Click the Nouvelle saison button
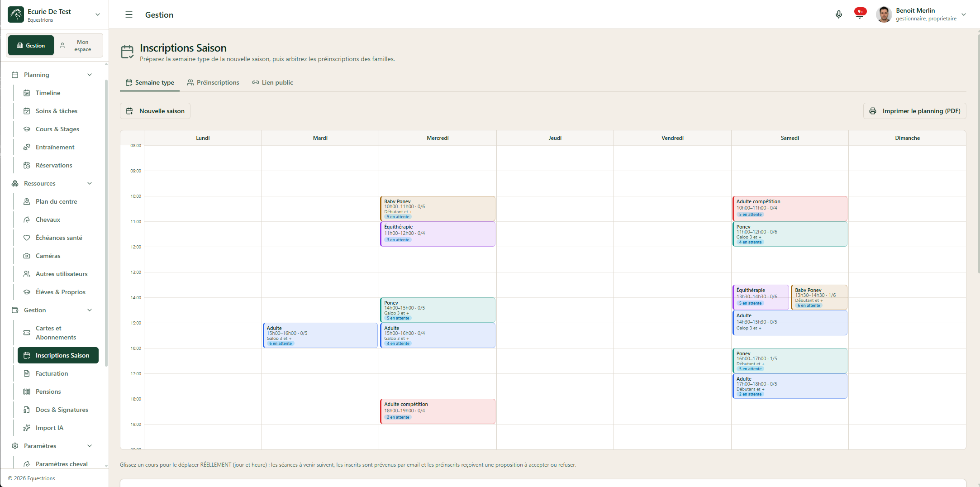The width and height of the screenshot is (980, 487). point(155,111)
